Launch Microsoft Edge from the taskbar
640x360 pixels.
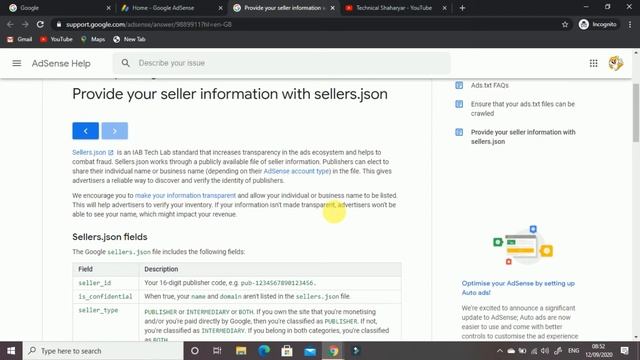264,351
